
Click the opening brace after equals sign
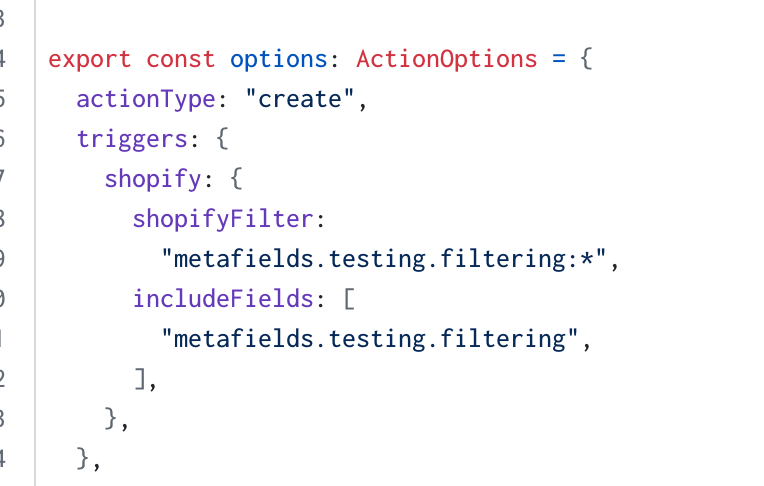point(586,59)
